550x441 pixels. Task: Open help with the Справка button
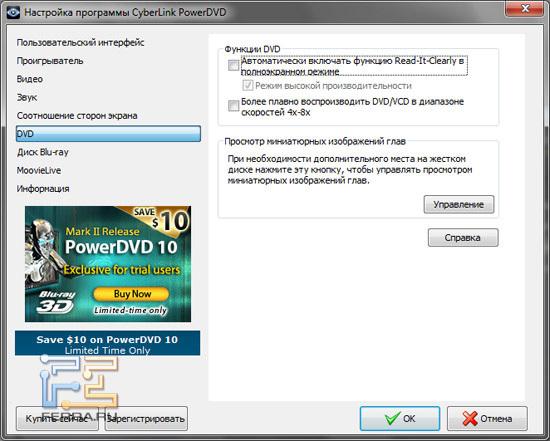click(463, 238)
